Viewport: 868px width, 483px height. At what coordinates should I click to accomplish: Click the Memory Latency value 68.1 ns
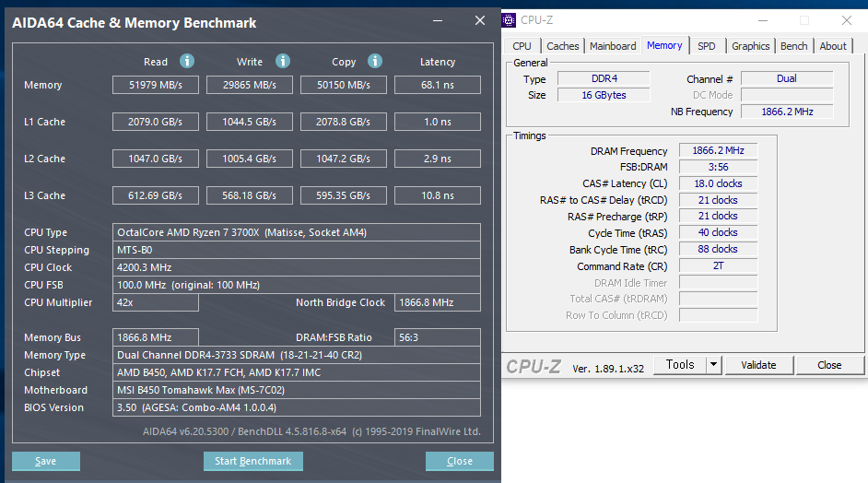point(438,85)
